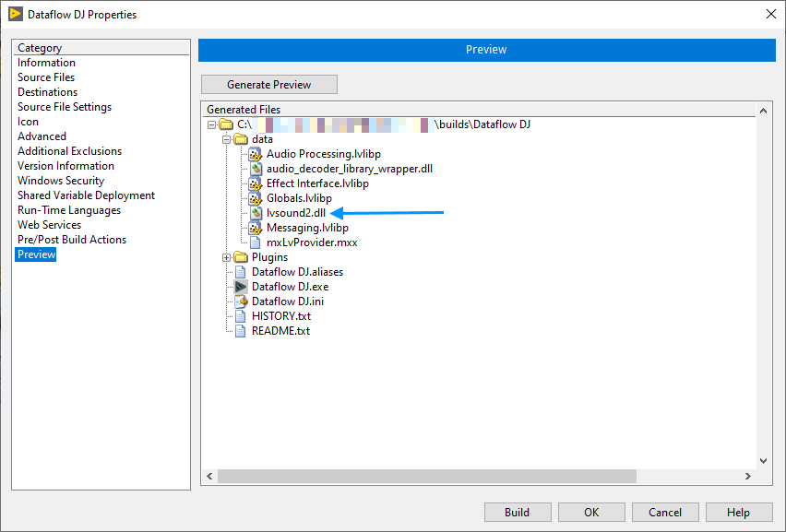Select the Preview category
Viewport: 786px width, 532px height.
click(36, 254)
